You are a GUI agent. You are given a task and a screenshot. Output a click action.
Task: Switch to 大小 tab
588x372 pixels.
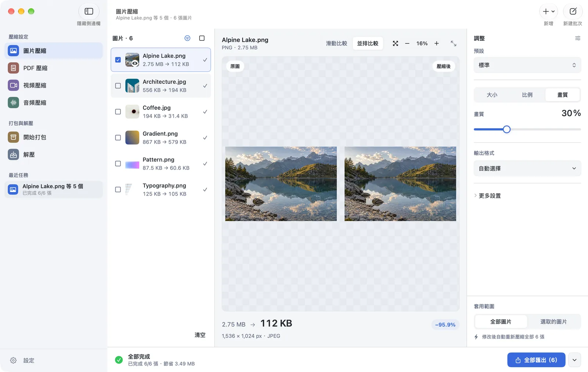492,95
